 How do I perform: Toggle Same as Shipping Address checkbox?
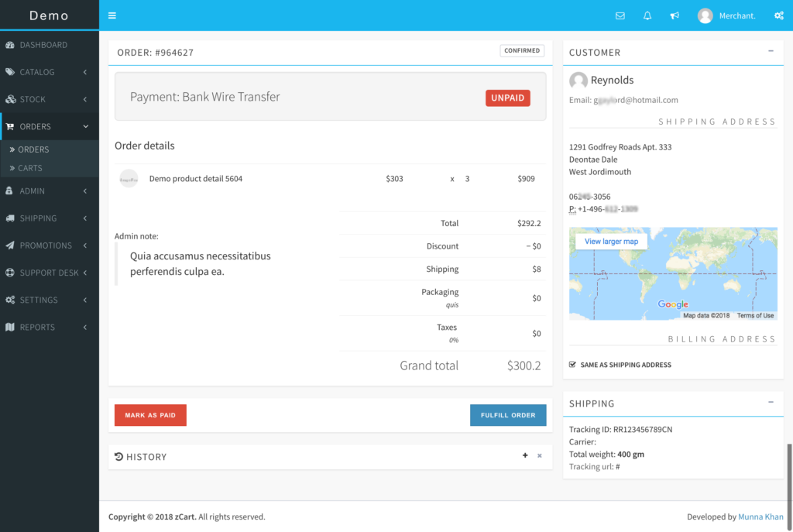572,365
